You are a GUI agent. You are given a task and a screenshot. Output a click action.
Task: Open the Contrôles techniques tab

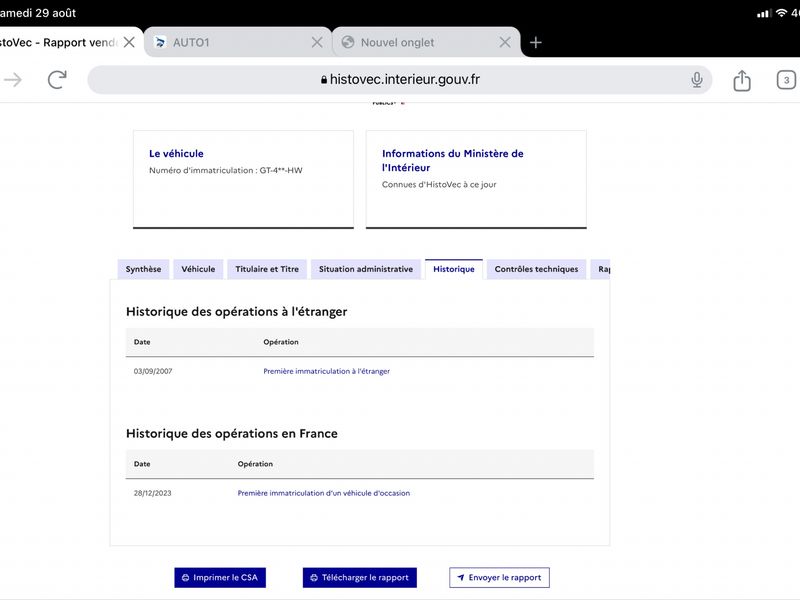pyautogui.click(x=536, y=269)
